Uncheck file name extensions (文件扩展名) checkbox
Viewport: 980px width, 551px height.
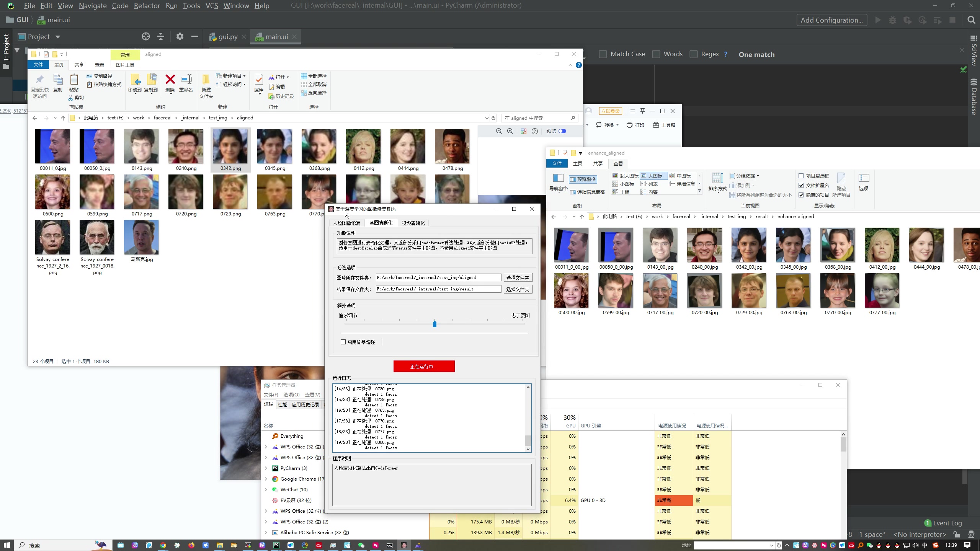[801, 185]
